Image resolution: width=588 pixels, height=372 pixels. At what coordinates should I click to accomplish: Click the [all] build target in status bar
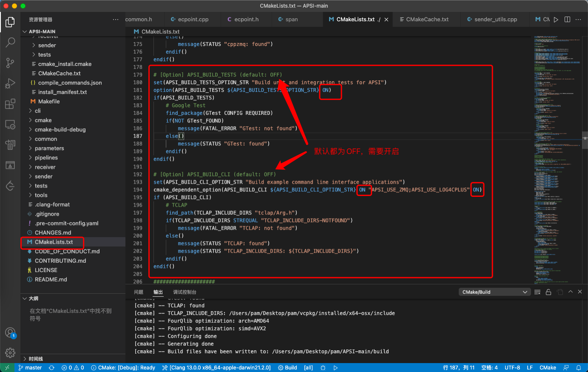click(308, 368)
